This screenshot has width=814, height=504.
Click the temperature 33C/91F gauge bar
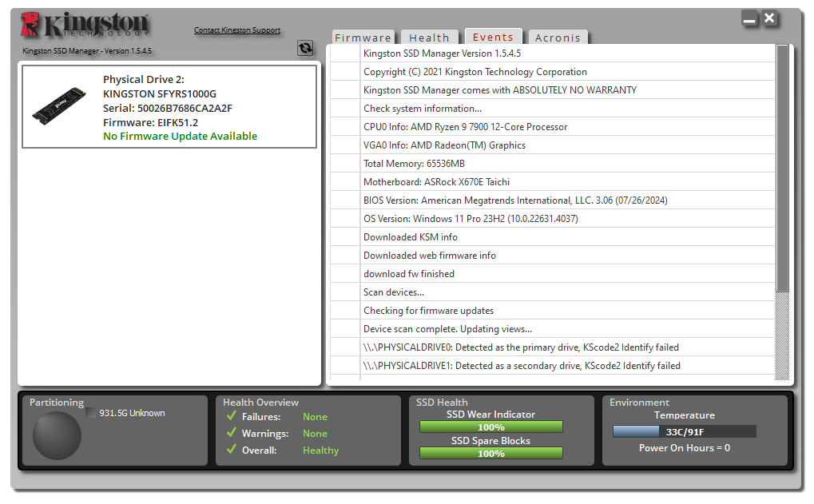685,432
